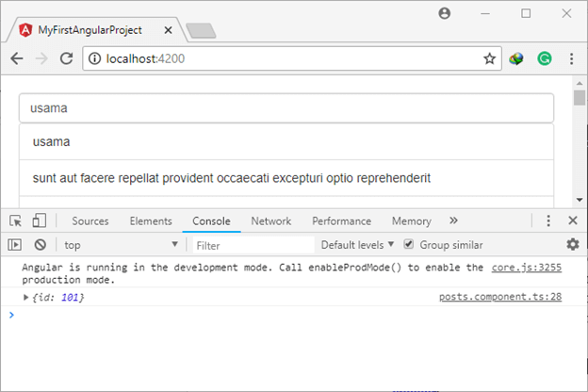Click the 'Angular is running' console message
Viewport: 588px width, 392px height.
coord(252,273)
